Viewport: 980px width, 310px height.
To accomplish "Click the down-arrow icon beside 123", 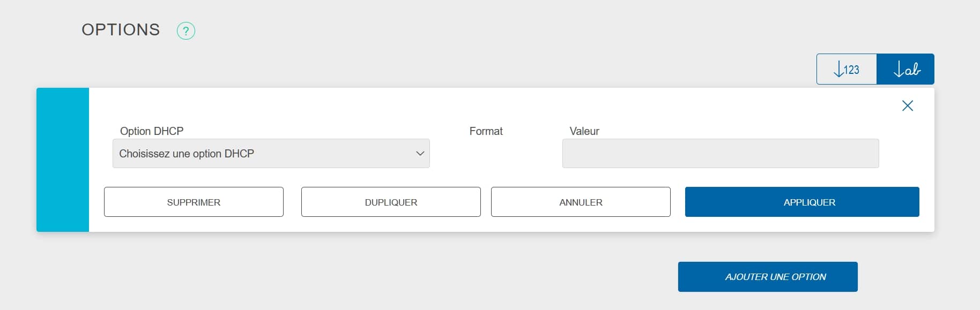I will tap(838, 70).
